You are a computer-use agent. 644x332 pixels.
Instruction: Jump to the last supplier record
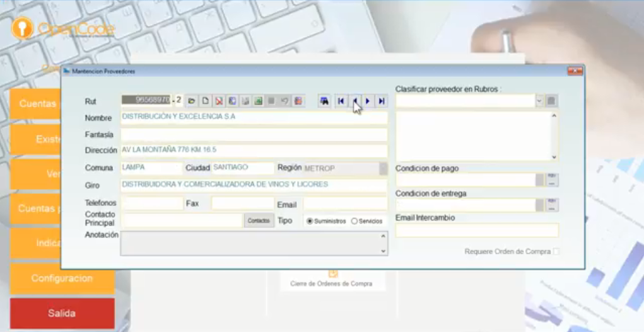(x=381, y=101)
